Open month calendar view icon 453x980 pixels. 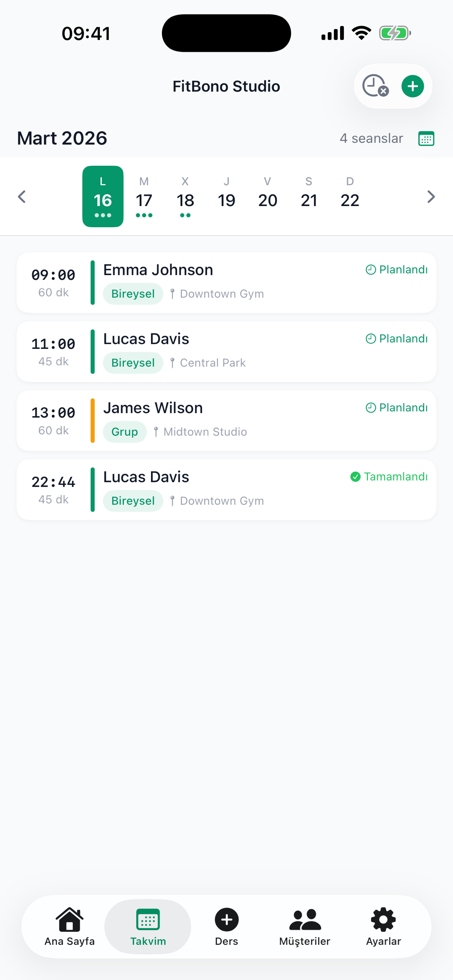coord(426,139)
